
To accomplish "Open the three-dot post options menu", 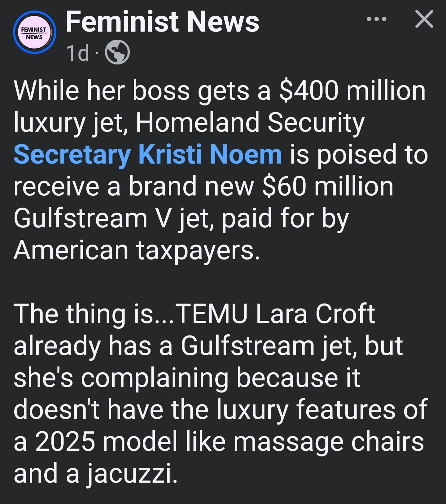I will 376,19.
